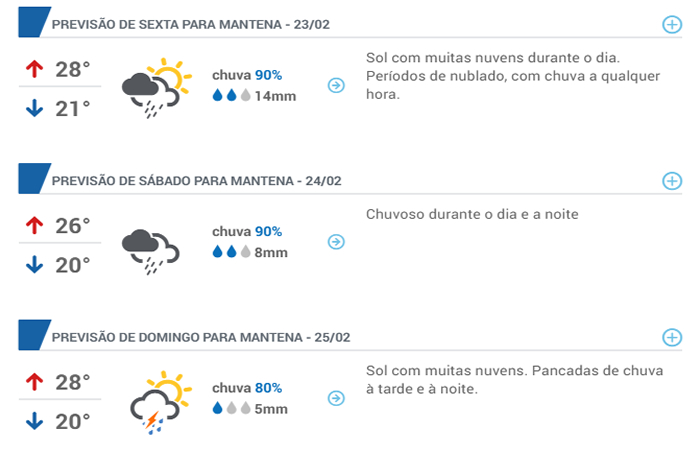Click Saturday's min temperature 20° blue arrow
Screen dimensions: 700x450
34,264
